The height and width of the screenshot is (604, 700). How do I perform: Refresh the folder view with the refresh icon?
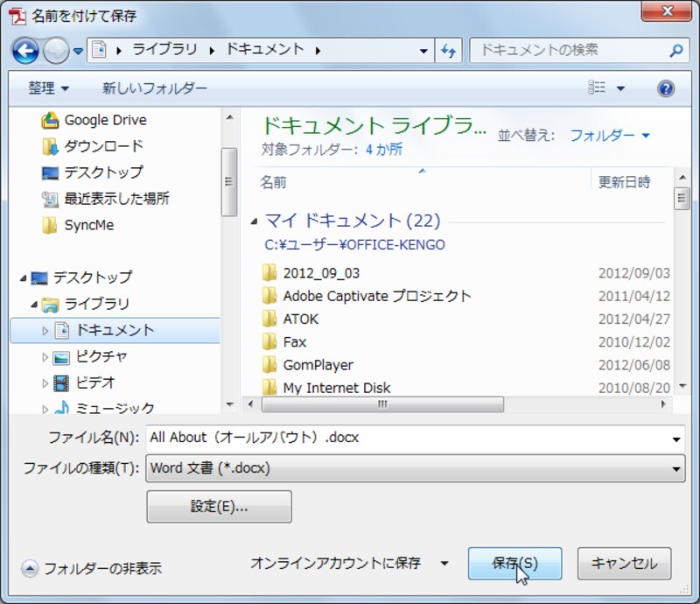tap(448, 51)
